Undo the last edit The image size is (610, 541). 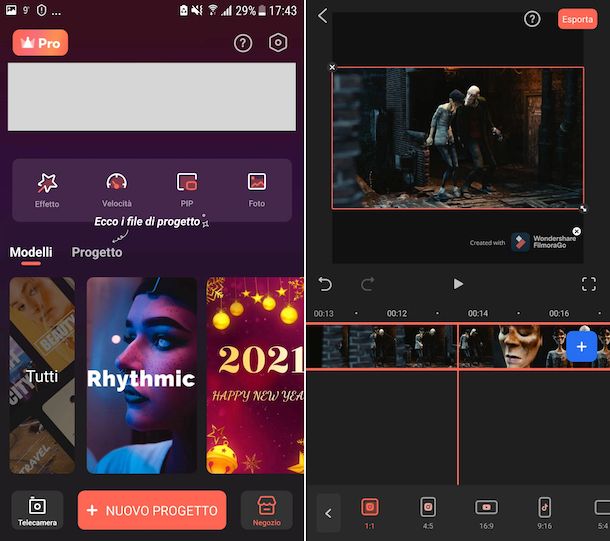coord(325,284)
